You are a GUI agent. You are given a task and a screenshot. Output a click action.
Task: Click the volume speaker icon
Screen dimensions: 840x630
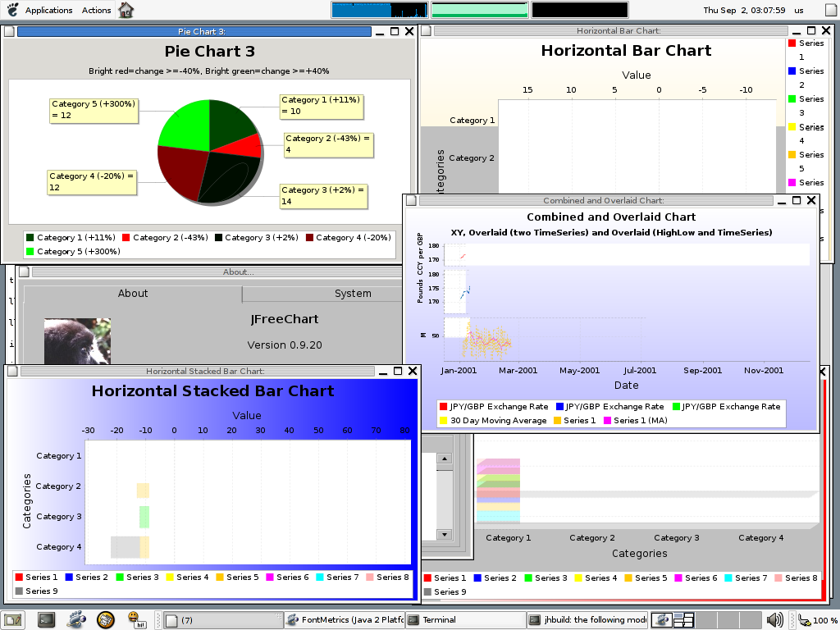(x=774, y=620)
